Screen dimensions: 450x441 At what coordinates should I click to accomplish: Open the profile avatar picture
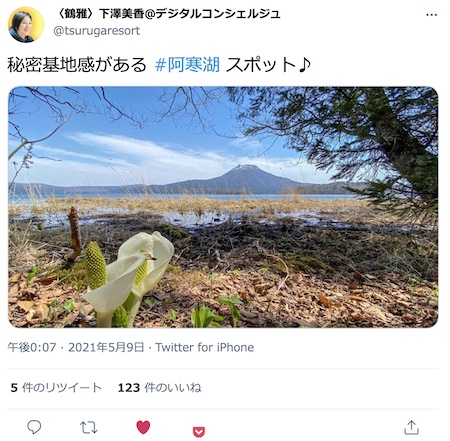[26, 25]
